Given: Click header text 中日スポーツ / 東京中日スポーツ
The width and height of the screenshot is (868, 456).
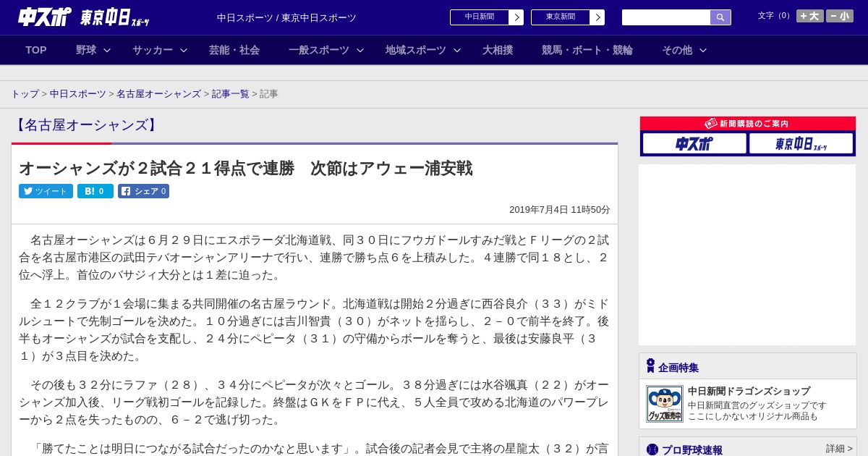Looking at the screenshot, I should [286, 17].
